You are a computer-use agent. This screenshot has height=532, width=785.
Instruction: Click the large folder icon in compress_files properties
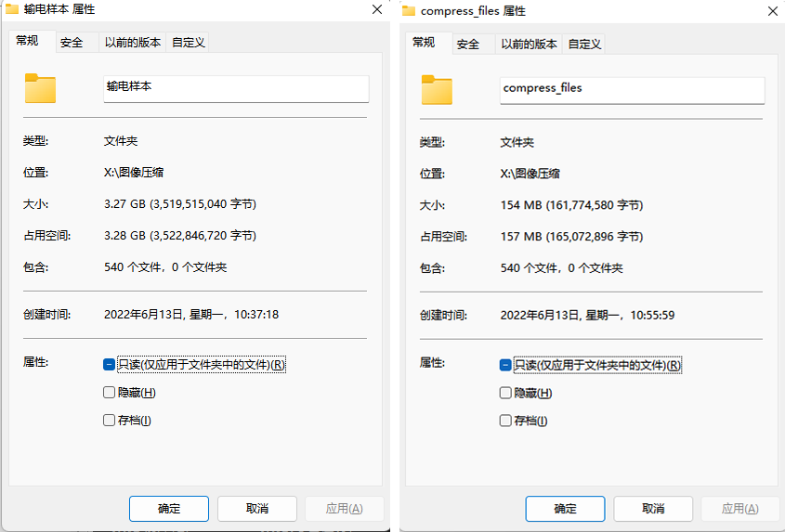437,89
